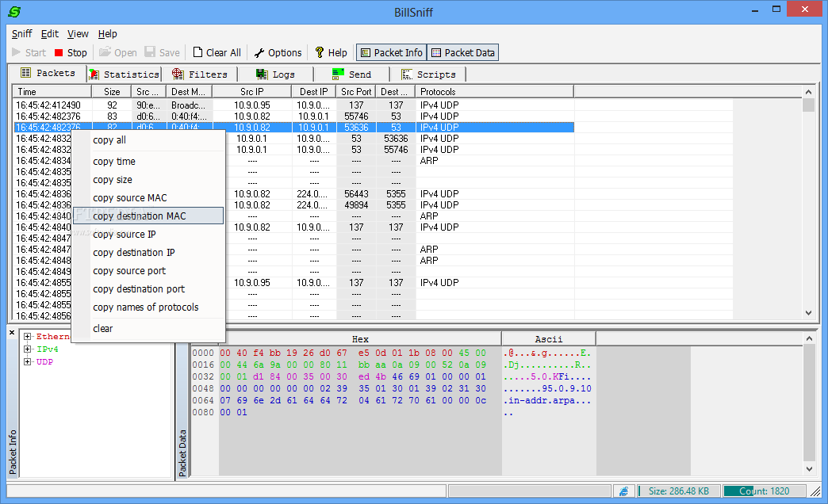
Task: Sort packets by Time column header
Action: (52, 91)
